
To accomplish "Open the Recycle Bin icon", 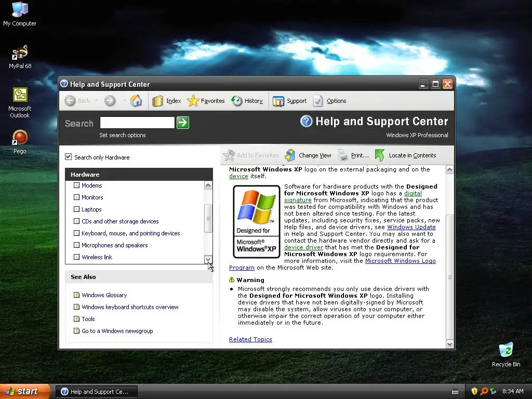I will 506,350.
